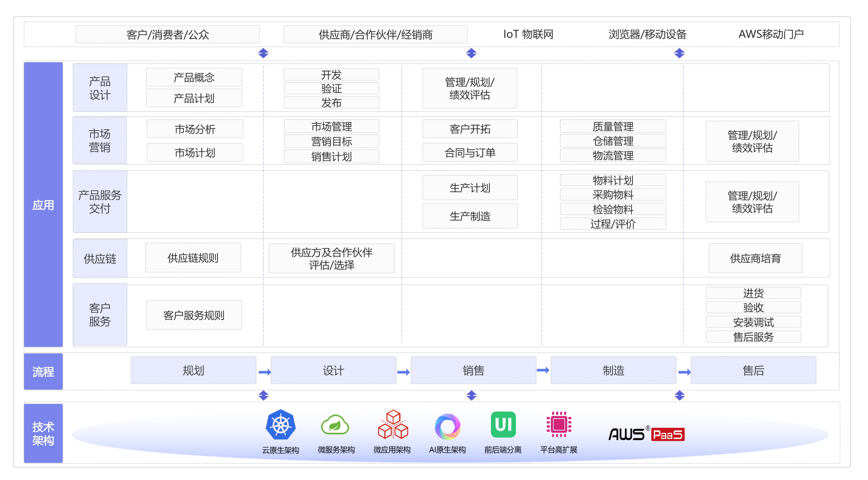Viewport: 868px width, 480px height.
Task: Click the 质量管理 box
Action: pyautogui.click(x=613, y=126)
